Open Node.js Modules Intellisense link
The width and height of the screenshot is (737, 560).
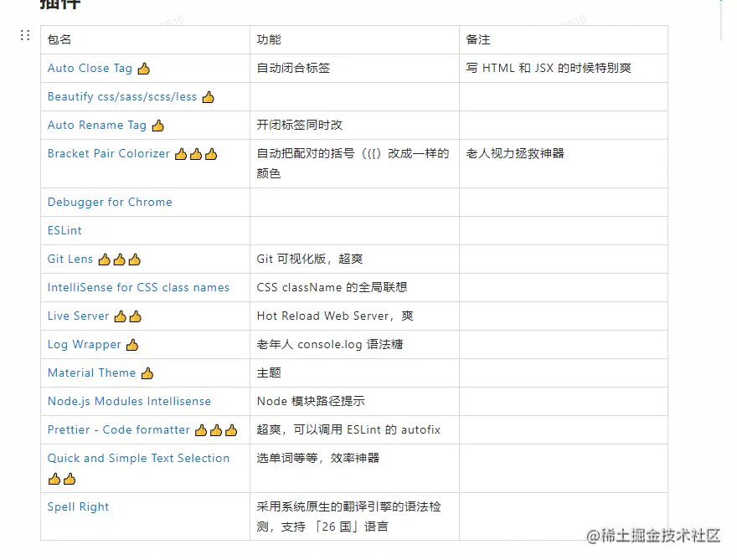[129, 401]
